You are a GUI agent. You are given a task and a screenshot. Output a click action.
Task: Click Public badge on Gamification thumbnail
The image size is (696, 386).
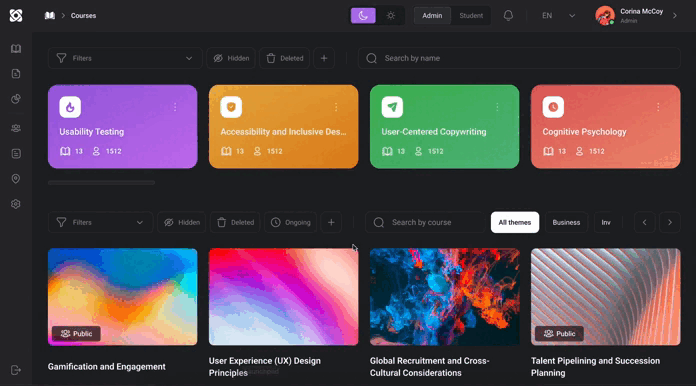click(76, 334)
